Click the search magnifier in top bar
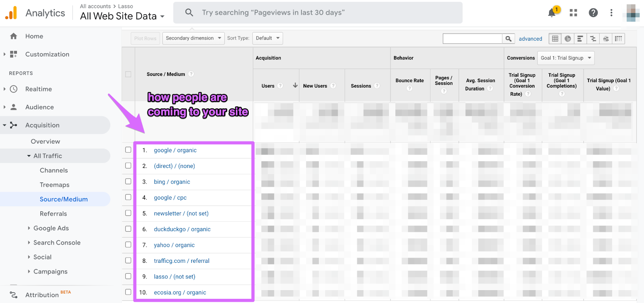Viewport: 644px width, 303px height. point(189,12)
